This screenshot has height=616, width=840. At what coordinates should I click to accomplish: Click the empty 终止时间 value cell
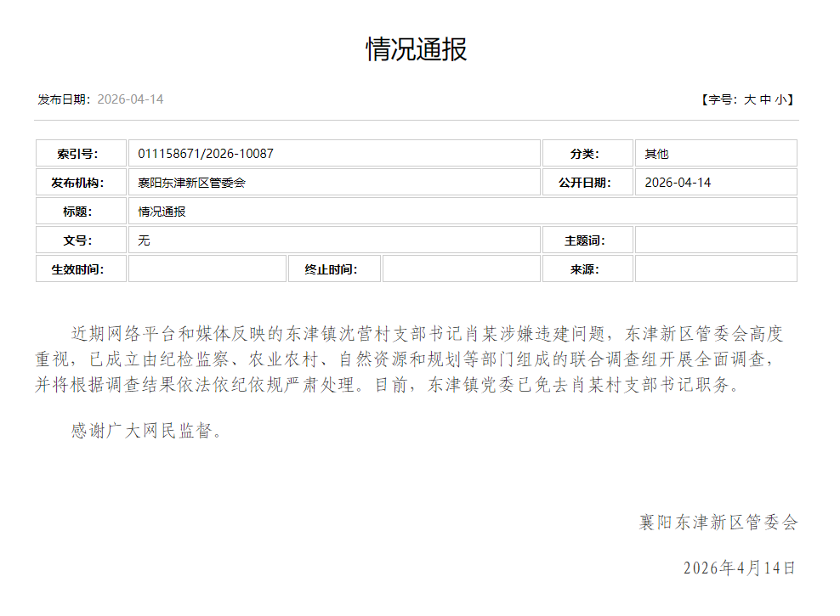(461, 269)
